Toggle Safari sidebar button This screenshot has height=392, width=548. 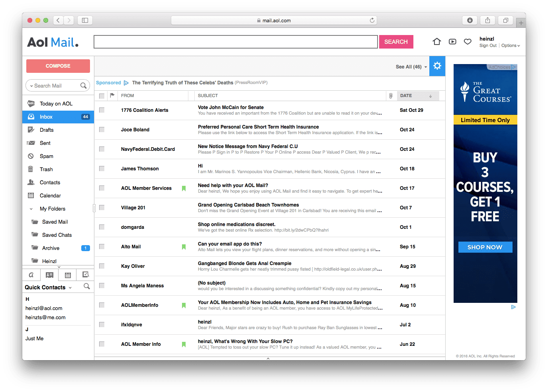pyautogui.click(x=85, y=20)
